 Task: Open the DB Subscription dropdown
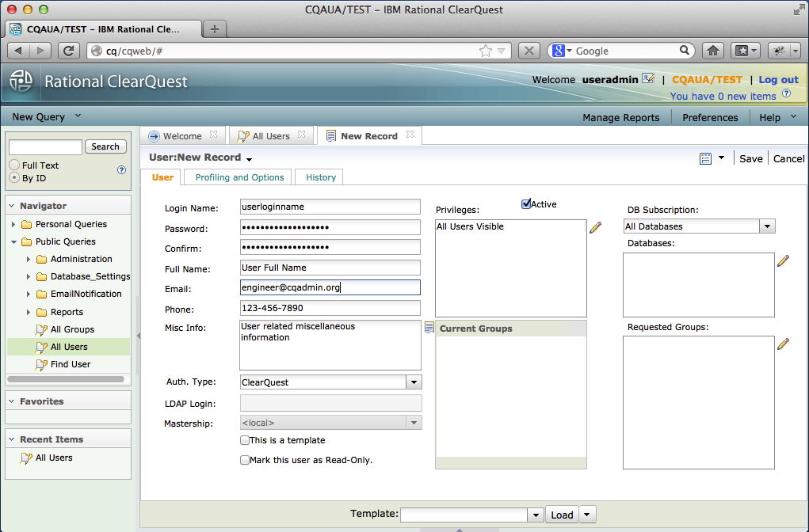point(767,226)
